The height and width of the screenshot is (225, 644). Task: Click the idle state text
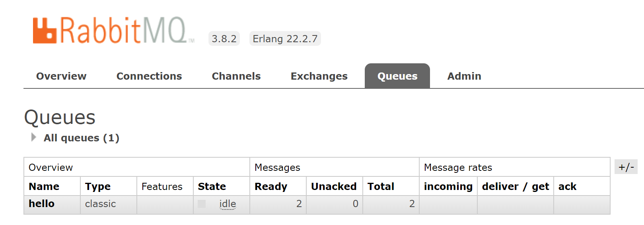(x=228, y=204)
